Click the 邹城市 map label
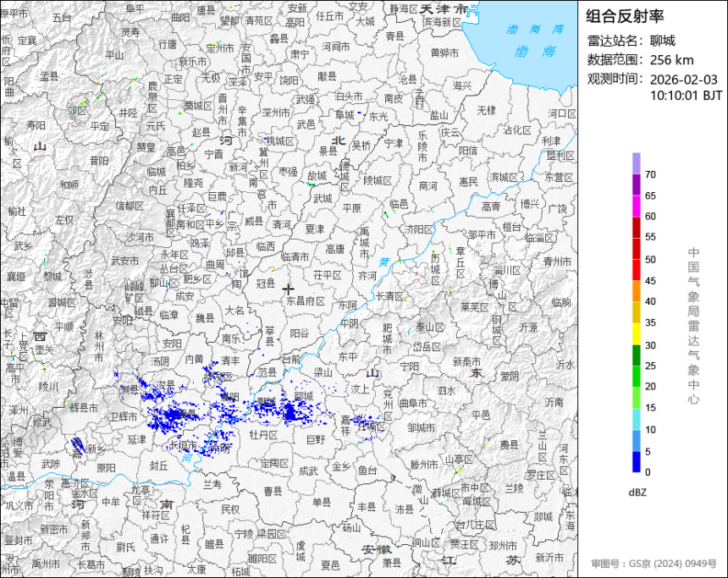 click(x=422, y=427)
